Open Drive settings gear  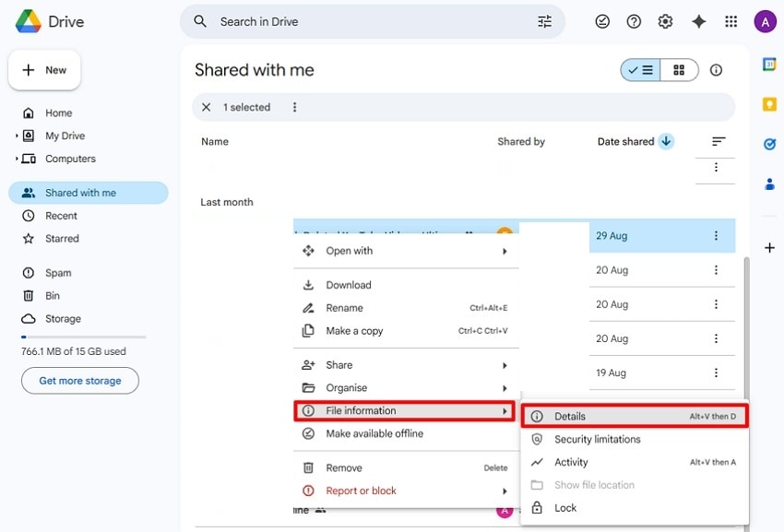click(x=665, y=21)
